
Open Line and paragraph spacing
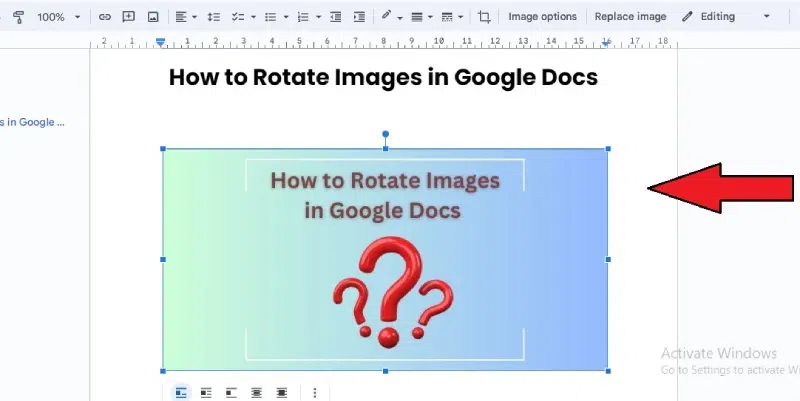pos(213,17)
